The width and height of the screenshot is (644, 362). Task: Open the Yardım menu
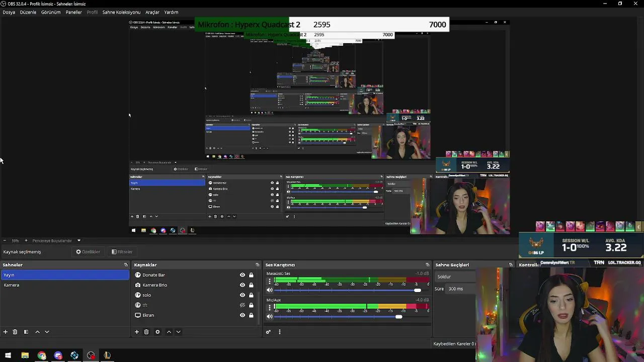coord(171,12)
